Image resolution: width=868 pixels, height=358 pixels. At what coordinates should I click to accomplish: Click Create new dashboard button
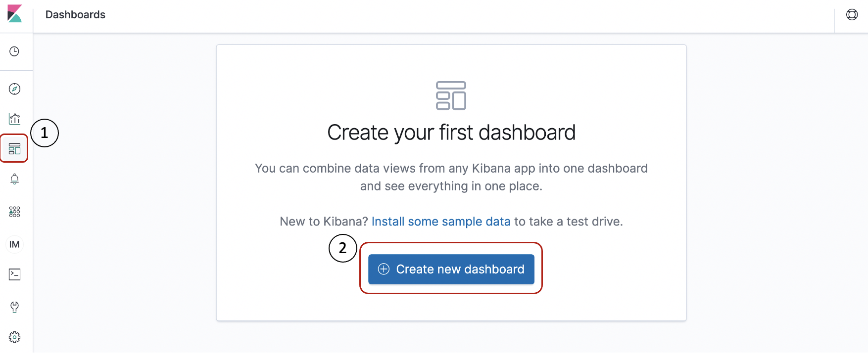pyautogui.click(x=451, y=269)
